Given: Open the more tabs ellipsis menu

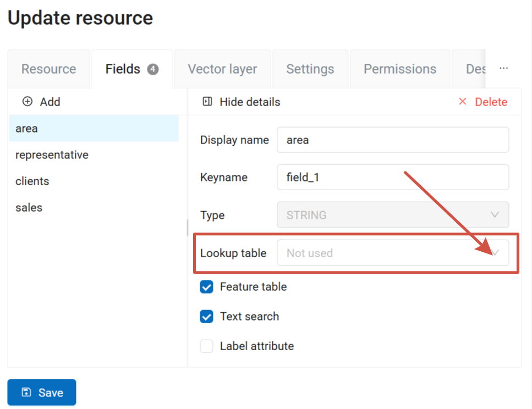Looking at the screenshot, I should [x=503, y=69].
